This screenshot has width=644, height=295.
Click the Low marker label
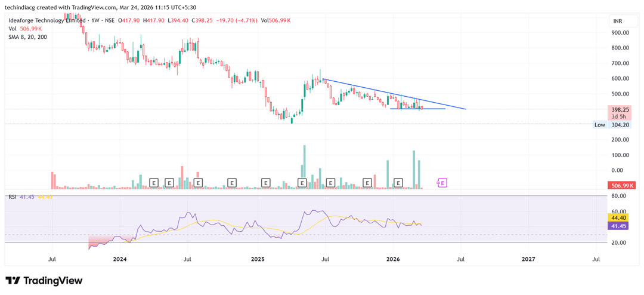[600, 125]
